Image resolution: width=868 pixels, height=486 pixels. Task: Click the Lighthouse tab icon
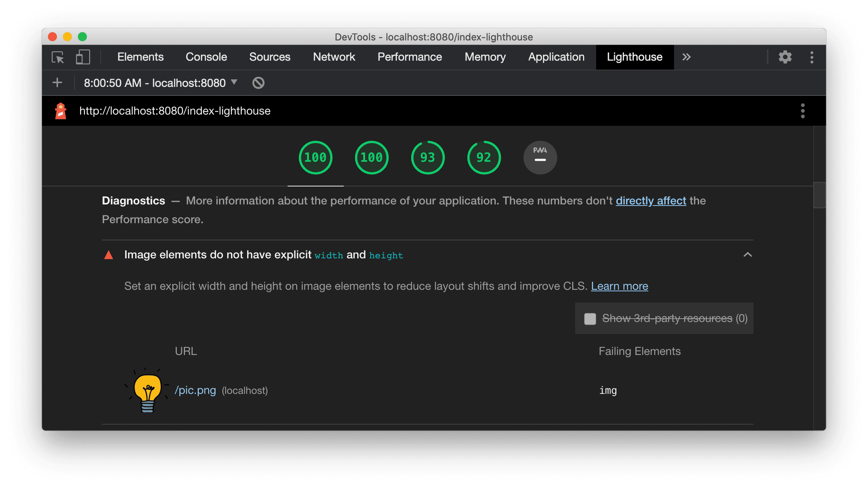[634, 57]
